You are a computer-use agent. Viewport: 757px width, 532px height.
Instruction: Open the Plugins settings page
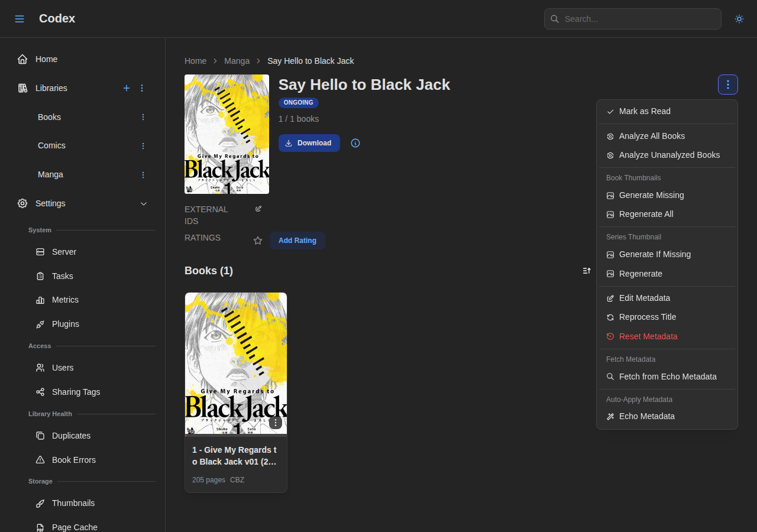click(x=65, y=324)
